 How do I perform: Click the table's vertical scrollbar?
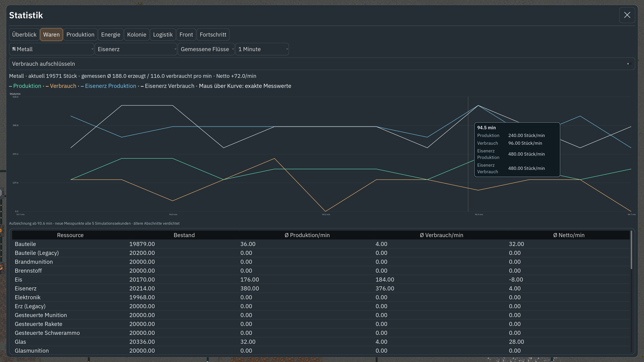pos(631,250)
